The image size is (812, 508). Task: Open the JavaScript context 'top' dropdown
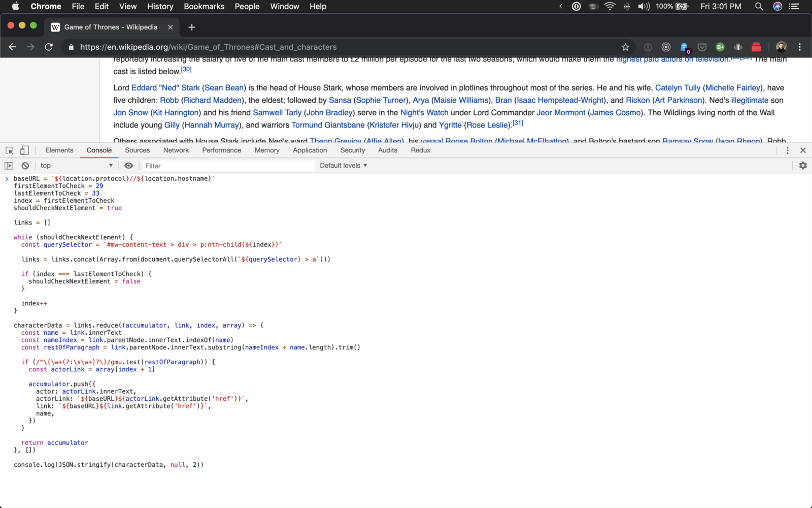(77, 166)
